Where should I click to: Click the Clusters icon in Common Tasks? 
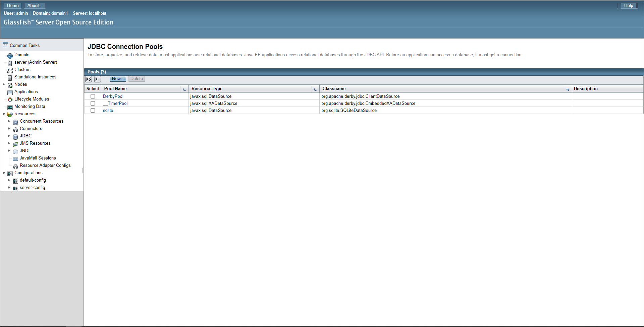click(x=10, y=70)
